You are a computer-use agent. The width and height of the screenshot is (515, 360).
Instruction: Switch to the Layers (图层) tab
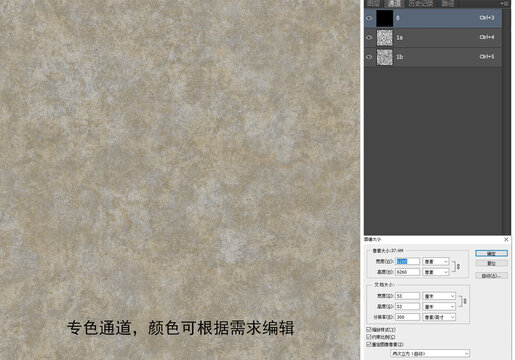pos(373,4)
